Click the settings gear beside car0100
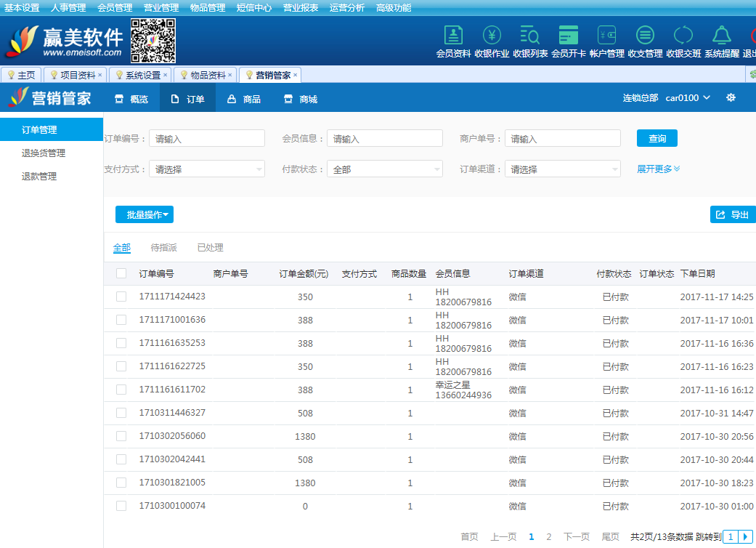This screenshot has width=756, height=548. point(731,98)
